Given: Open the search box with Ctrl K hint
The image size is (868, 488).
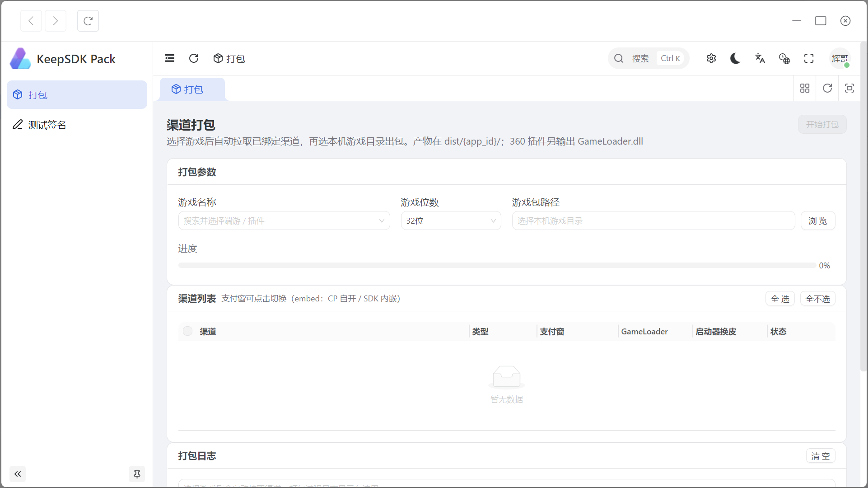Looking at the screenshot, I should pos(649,58).
